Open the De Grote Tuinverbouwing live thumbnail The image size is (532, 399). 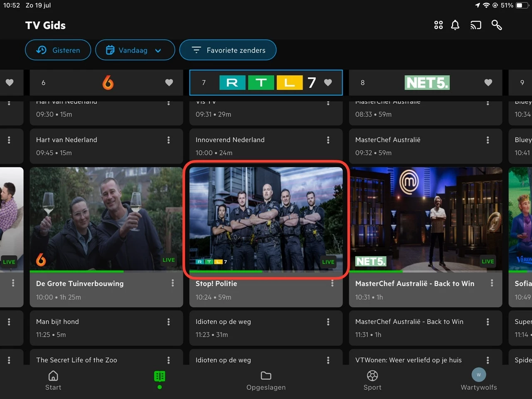point(106,219)
